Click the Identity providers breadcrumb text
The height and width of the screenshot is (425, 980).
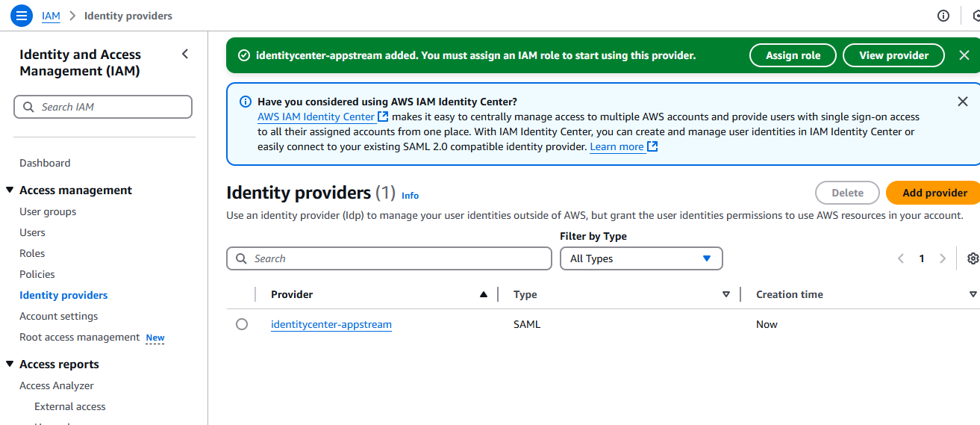(128, 16)
